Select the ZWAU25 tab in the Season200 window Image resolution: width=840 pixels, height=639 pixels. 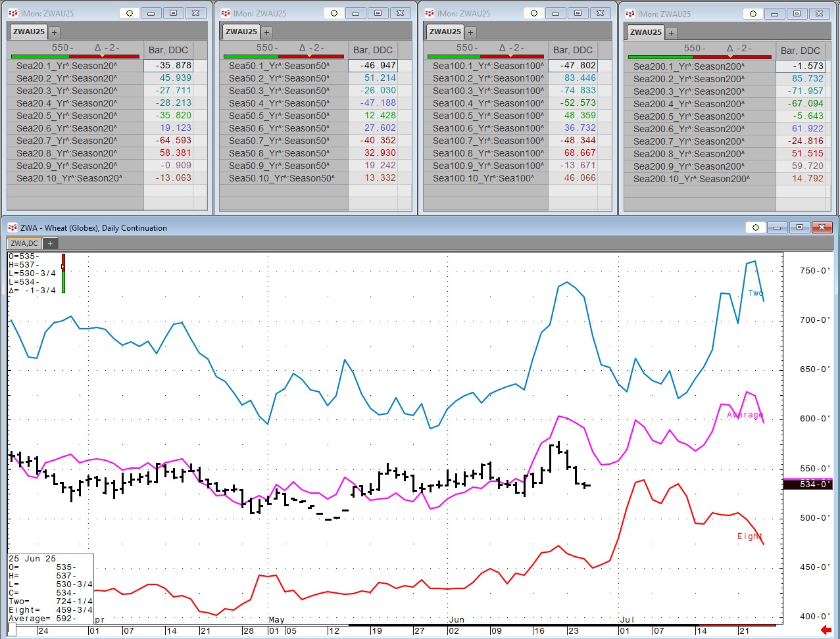646,32
